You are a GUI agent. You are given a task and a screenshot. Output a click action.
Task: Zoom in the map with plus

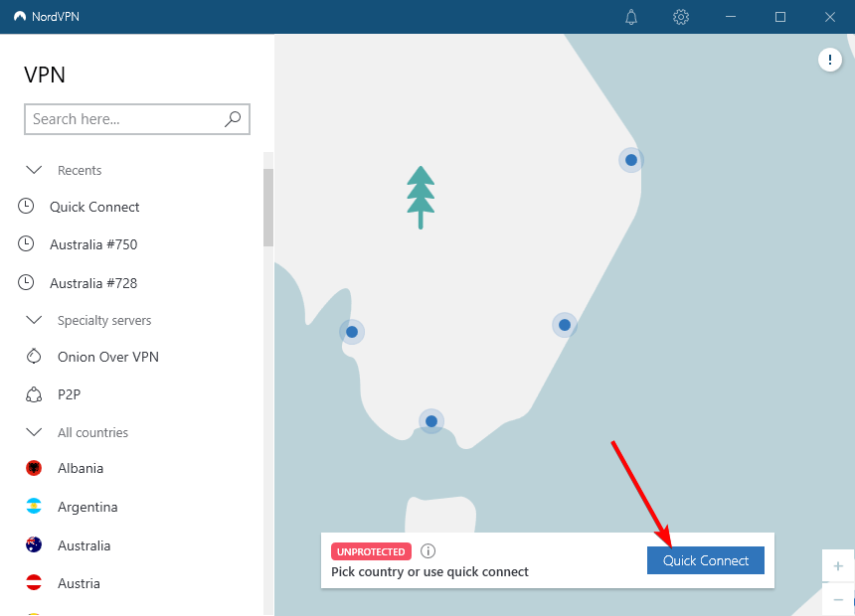pyautogui.click(x=838, y=565)
